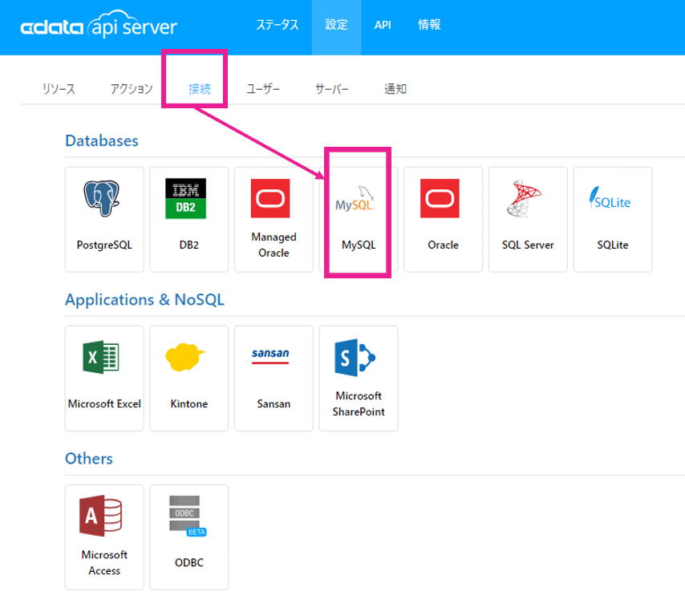Pick the SQLite feather icon
This screenshot has width=685, height=616.
click(x=610, y=198)
